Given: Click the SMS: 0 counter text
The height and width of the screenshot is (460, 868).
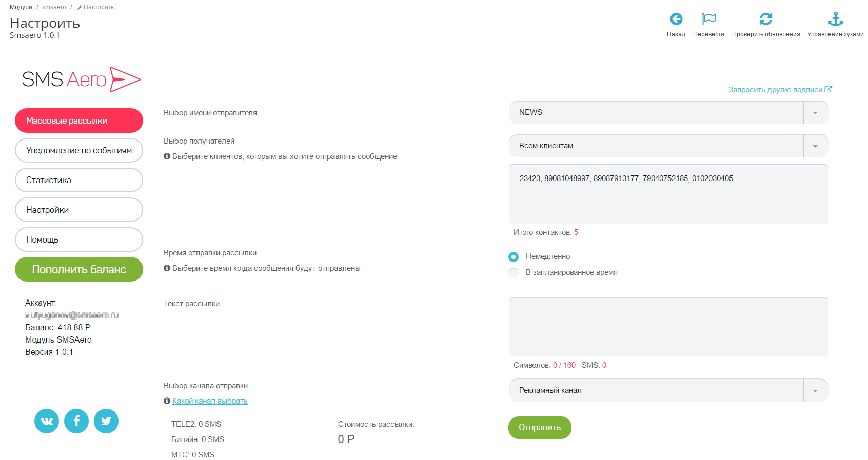Looking at the screenshot, I should [594, 365].
